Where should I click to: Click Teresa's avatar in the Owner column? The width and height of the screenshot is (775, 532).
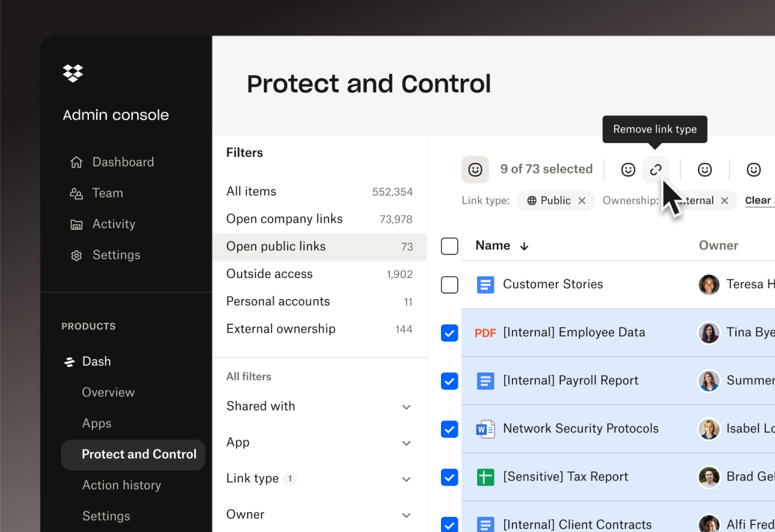click(x=709, y=285)
